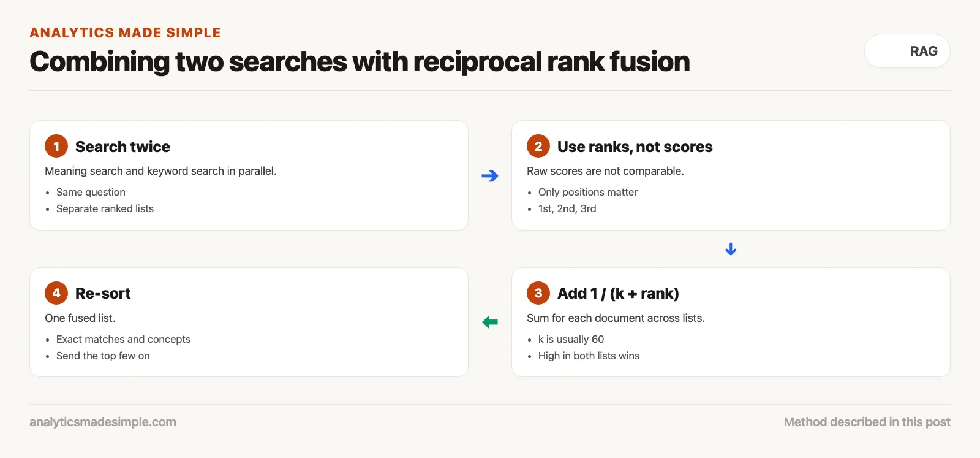
Task: Click the "Exact matches and concepts" bullet
Action: [x=123, y=339]
